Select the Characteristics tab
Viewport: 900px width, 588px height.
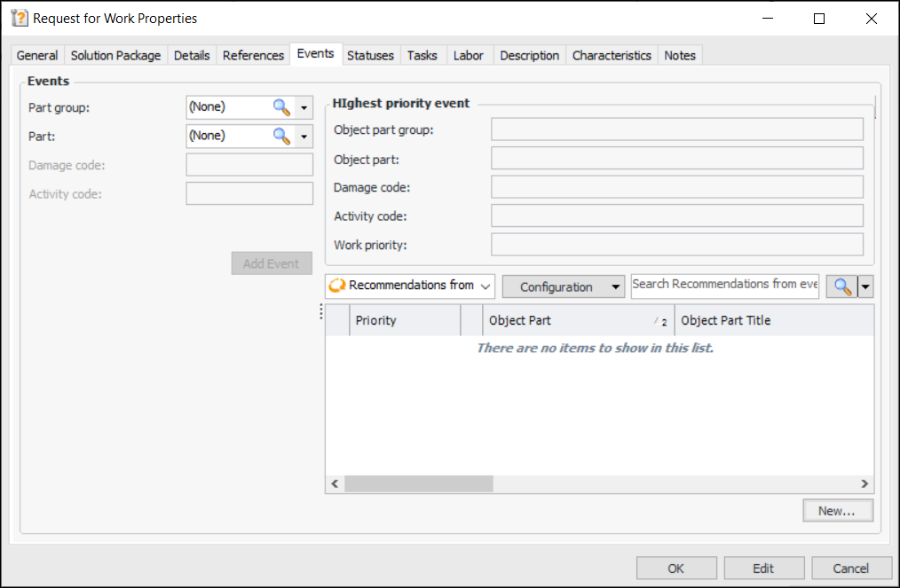tap(611, 55)
